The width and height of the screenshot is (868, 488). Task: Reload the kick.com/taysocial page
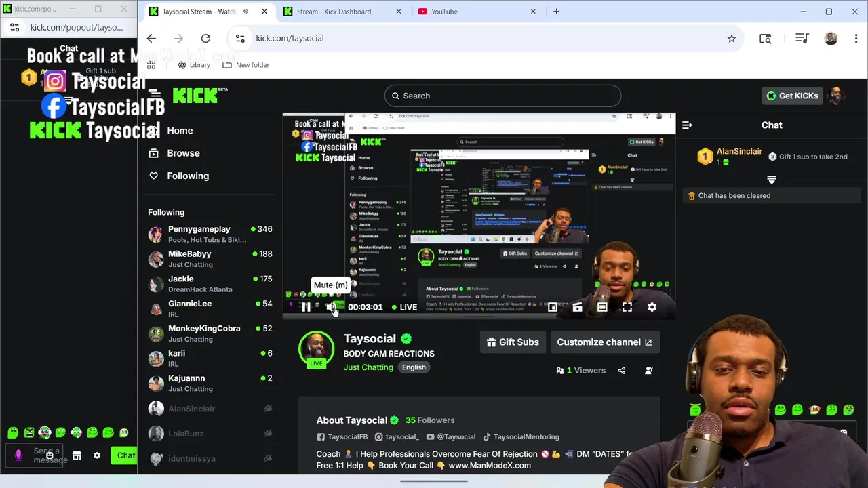(205, 39)
